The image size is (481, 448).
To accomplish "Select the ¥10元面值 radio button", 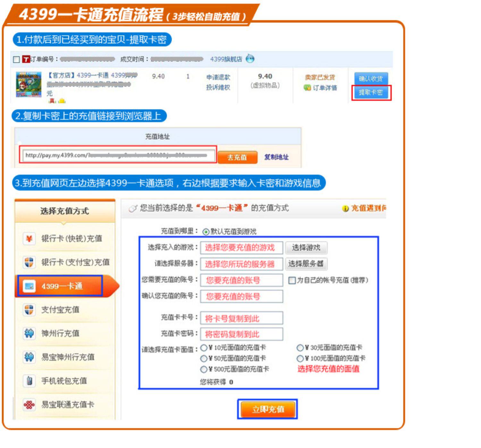I will tap(204, 348).
